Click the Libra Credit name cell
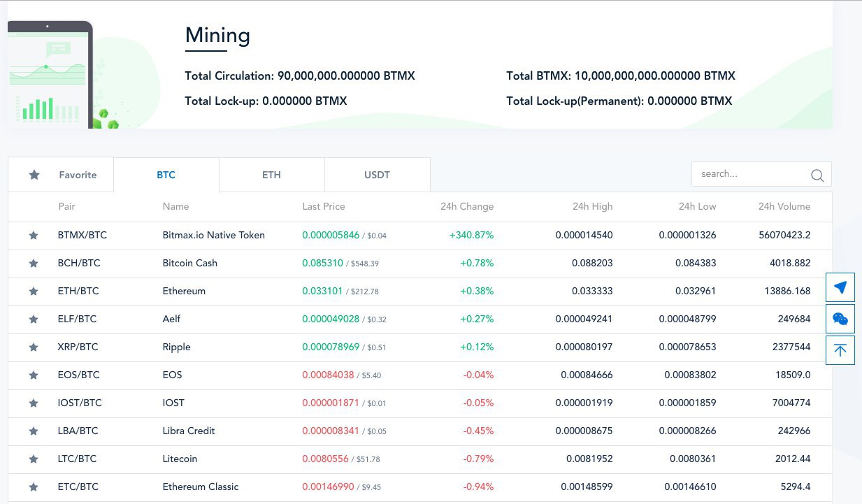 pyautogui.click(x=189, y=431)
